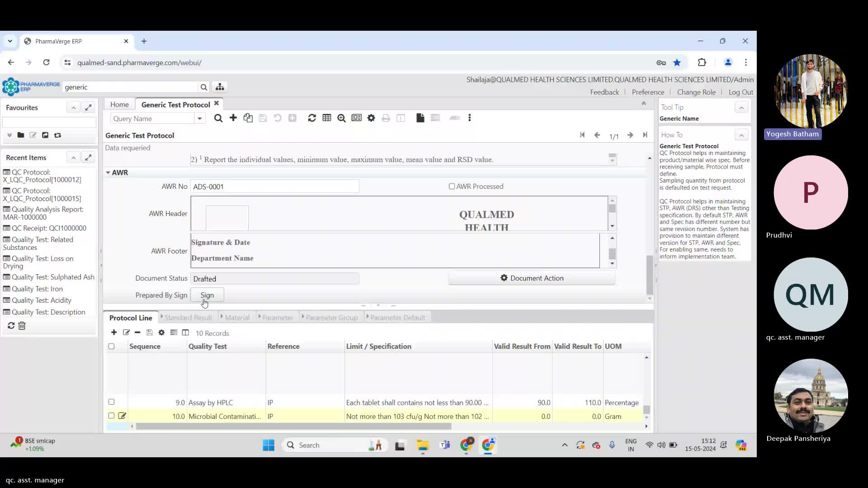Create a new Generic Test Protocol record
The width and height of the screenshot is (868, 488).
(x=233, y=118)
